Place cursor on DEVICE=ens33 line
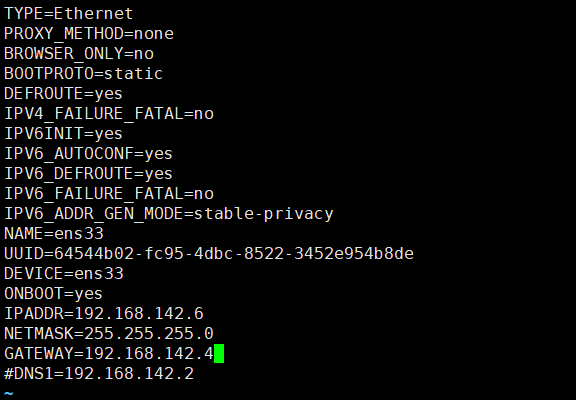 64,274
